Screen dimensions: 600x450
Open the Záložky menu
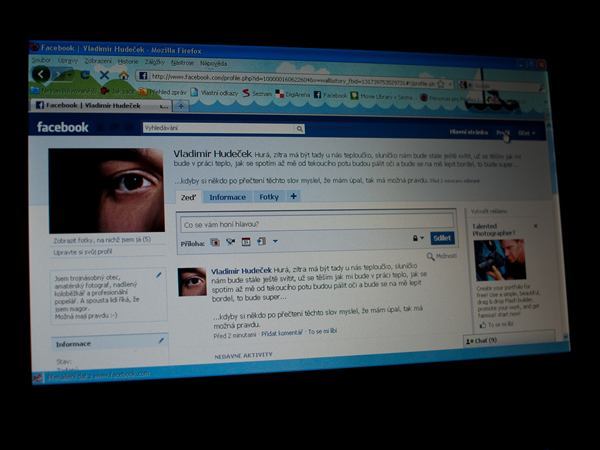click(154, 62)
